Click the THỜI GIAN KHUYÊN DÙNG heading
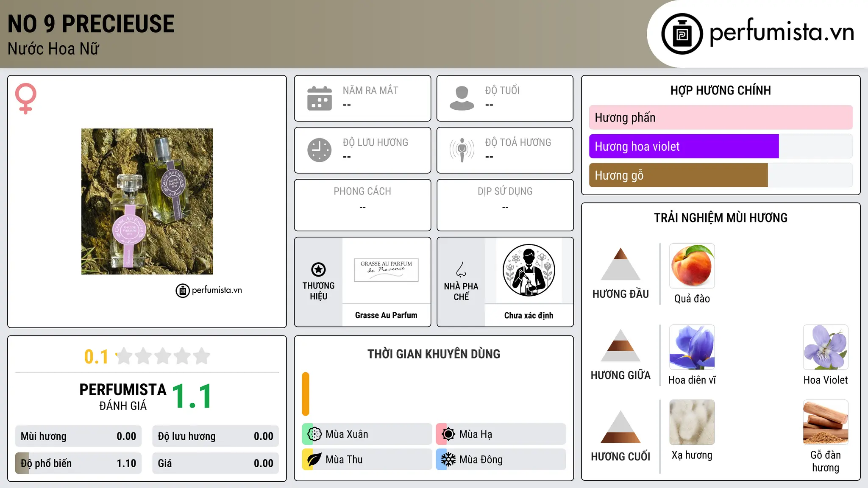 pyautogui.click(x=434, y=354)
